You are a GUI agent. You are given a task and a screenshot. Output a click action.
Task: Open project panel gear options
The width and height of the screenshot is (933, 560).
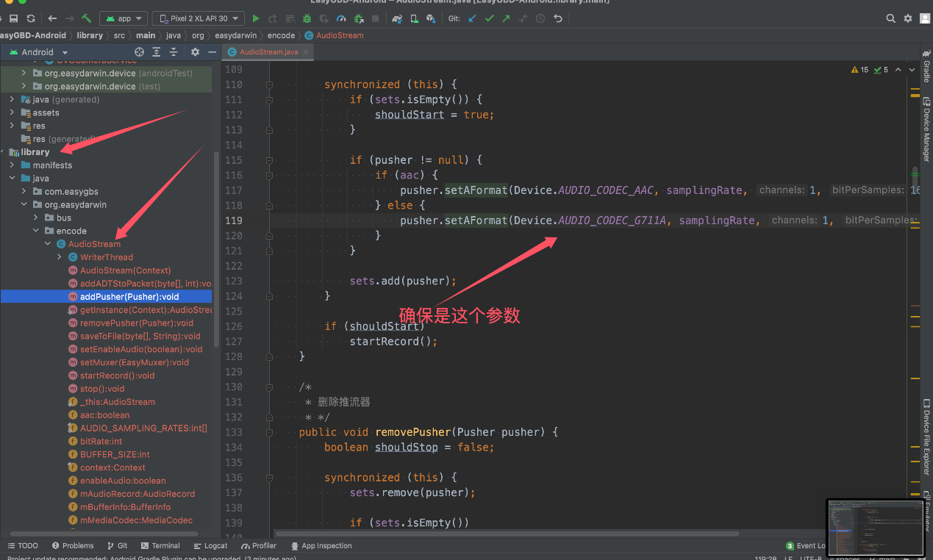[195, 52]
